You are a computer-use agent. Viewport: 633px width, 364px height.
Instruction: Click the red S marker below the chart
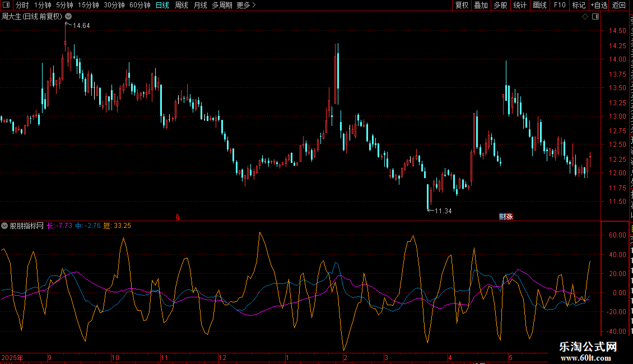pos(177,217)
